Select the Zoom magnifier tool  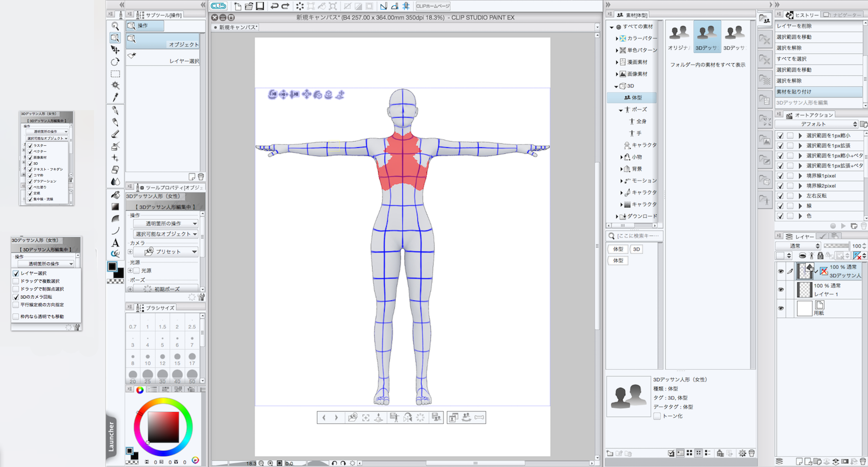click(x=115, y=26)
